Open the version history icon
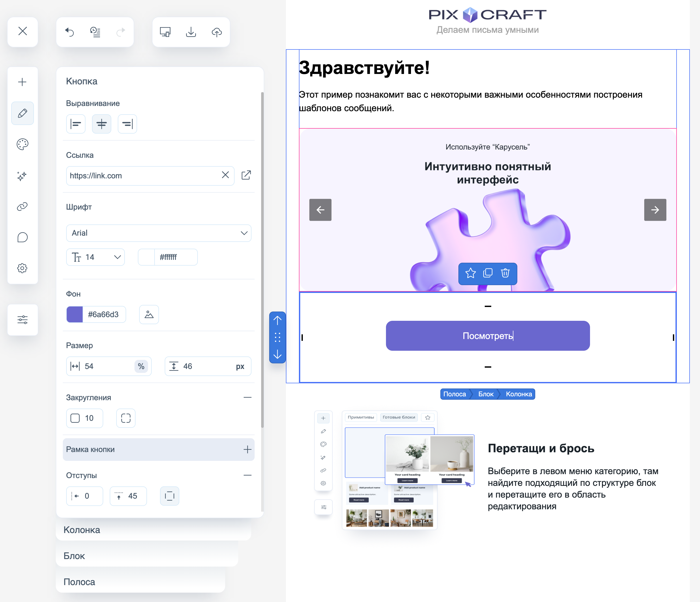 pos(95,32)
